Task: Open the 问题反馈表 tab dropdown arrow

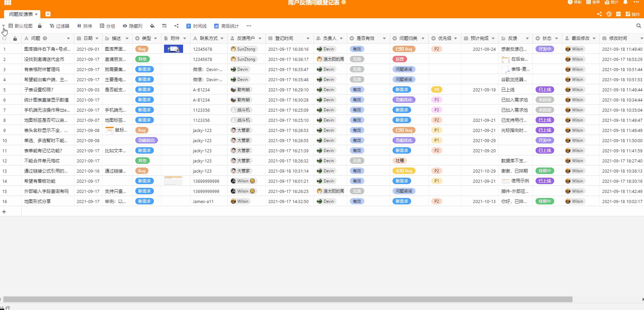Action: click(x=36, y=14)
